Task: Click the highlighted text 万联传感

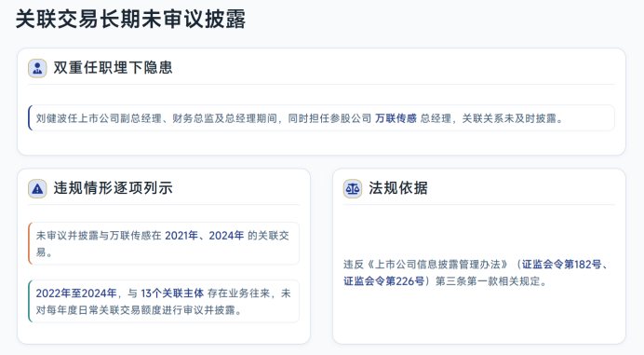Action: tap(396, 118)
